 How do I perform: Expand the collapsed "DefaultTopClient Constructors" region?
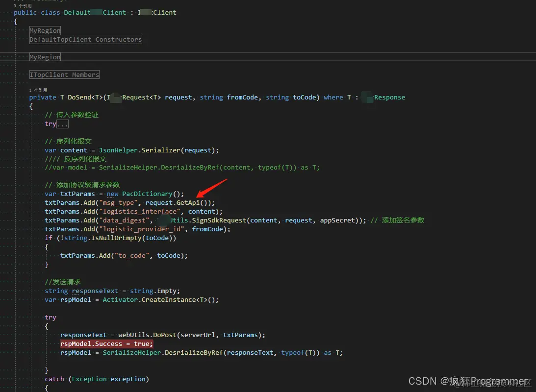coord(85,40)
